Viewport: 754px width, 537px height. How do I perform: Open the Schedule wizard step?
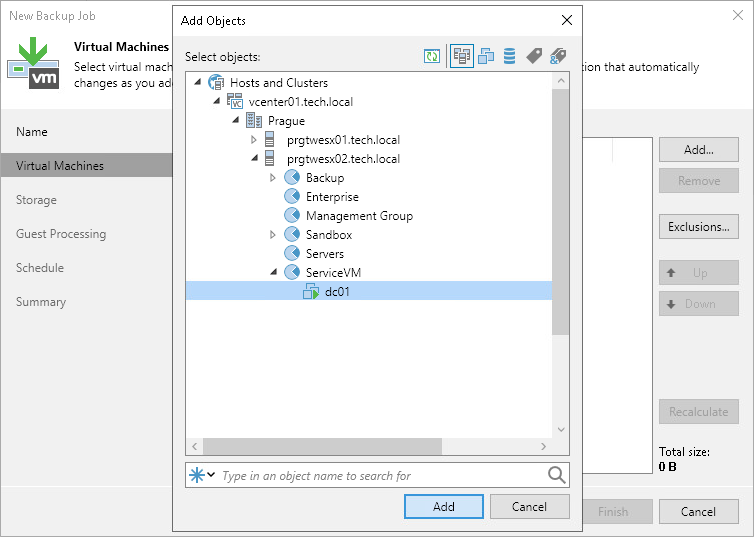point(40,268)
